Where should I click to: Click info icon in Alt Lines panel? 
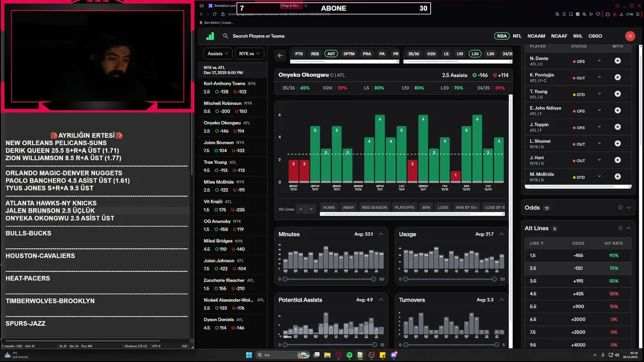620,228
